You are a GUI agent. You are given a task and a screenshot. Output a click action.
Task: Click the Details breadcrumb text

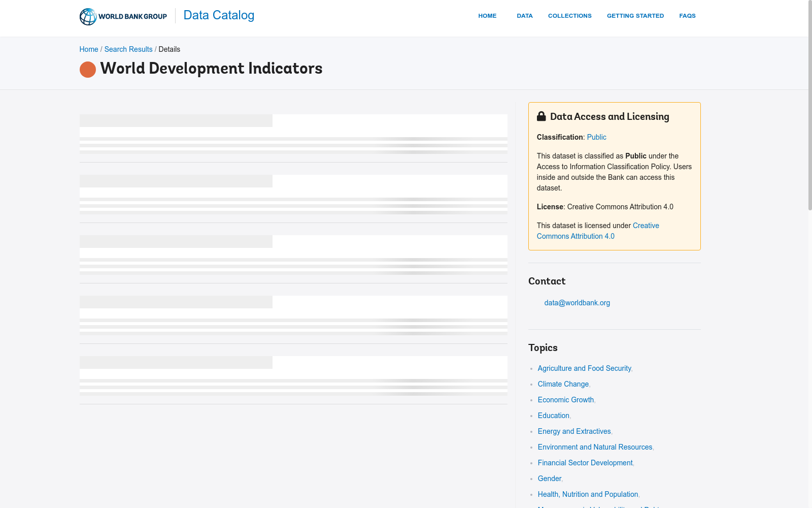coord(170,49)
